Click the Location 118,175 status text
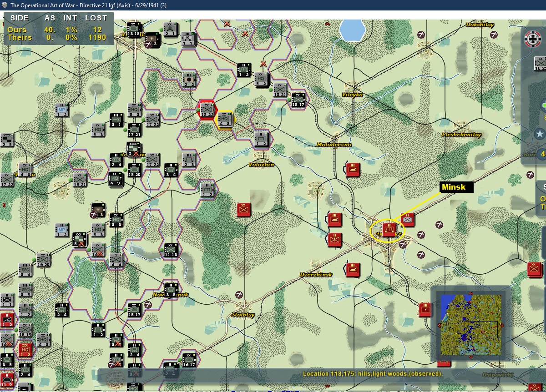 point(373,374)
